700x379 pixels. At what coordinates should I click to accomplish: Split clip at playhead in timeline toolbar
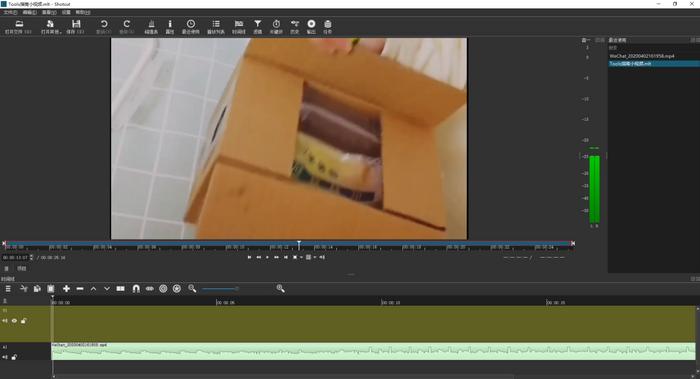[121, 289]
